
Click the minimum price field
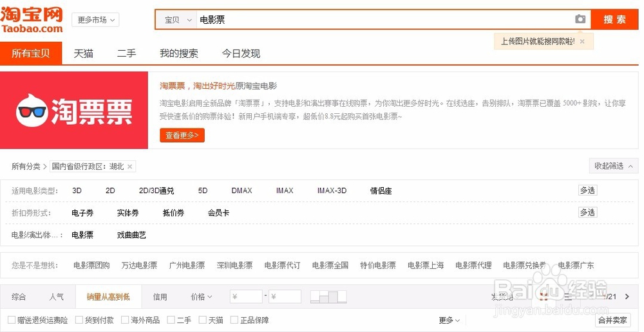(x=246, y=297)
